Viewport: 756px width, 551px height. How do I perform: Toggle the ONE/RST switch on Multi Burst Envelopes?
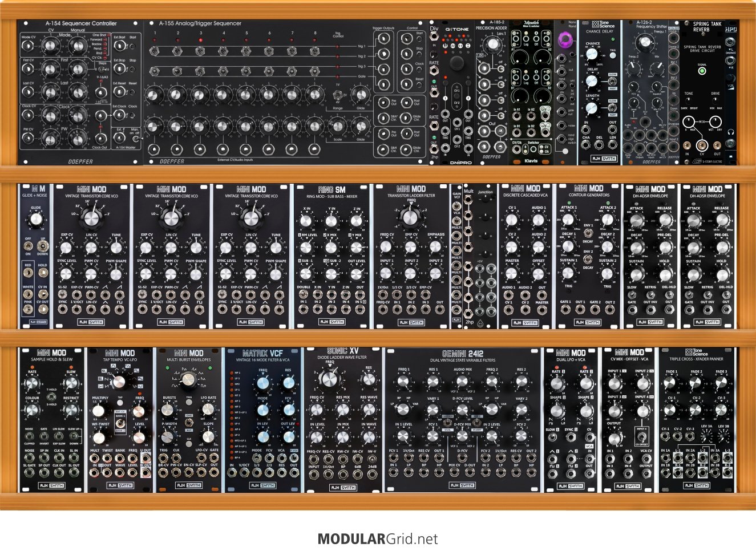tap(189, 423)
